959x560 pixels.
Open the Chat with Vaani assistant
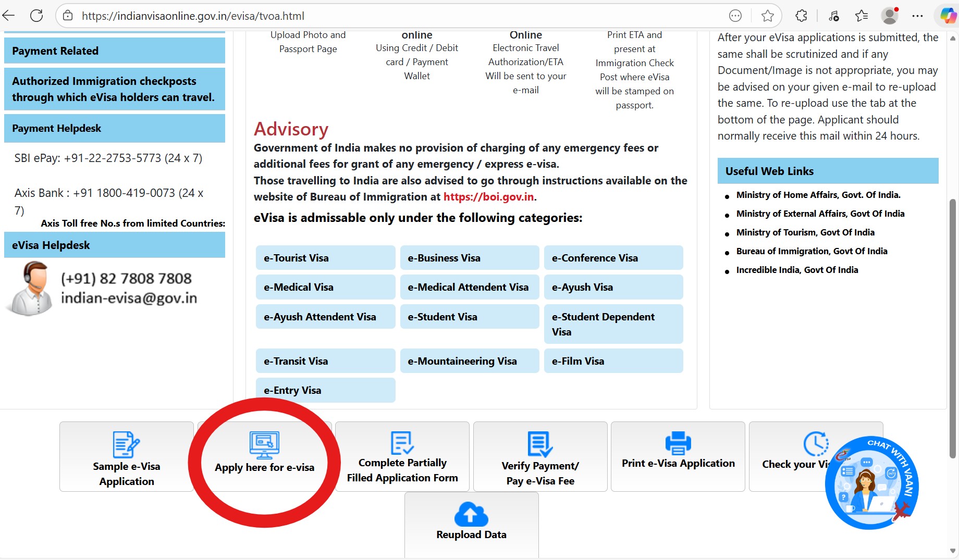pyautogui.click(x=871, y=483)
